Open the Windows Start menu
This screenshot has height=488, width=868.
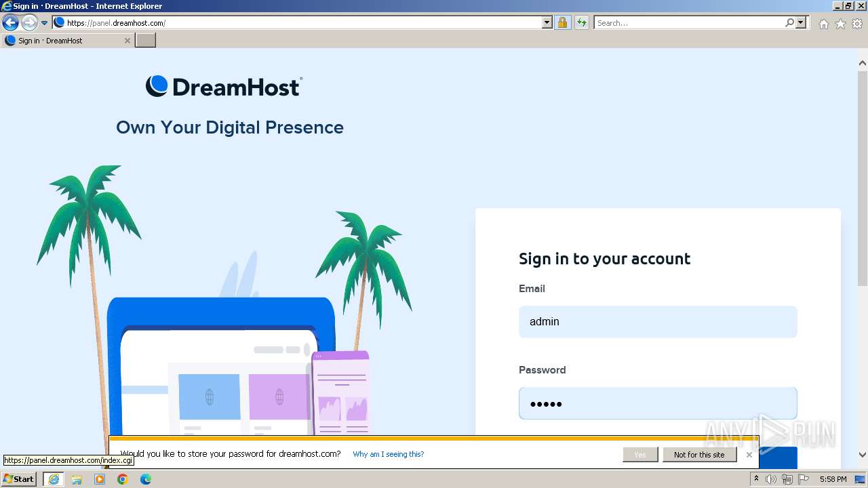[19, 479]
